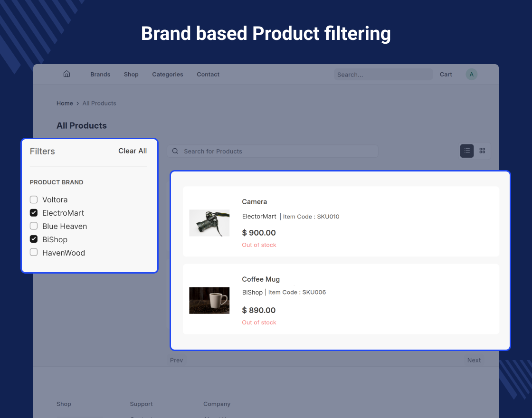Click the Filters panel heading

[x=42, y=152]
